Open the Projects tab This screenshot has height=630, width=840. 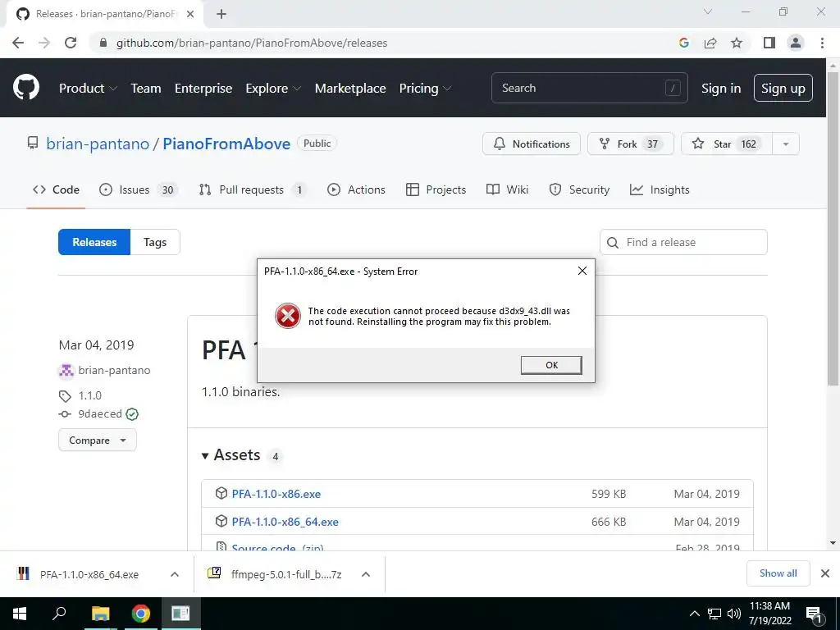[436, 189]
